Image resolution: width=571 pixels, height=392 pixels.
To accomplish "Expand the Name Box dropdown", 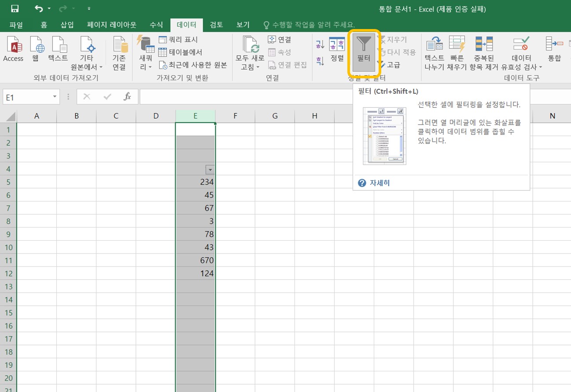I will point(55,96).
